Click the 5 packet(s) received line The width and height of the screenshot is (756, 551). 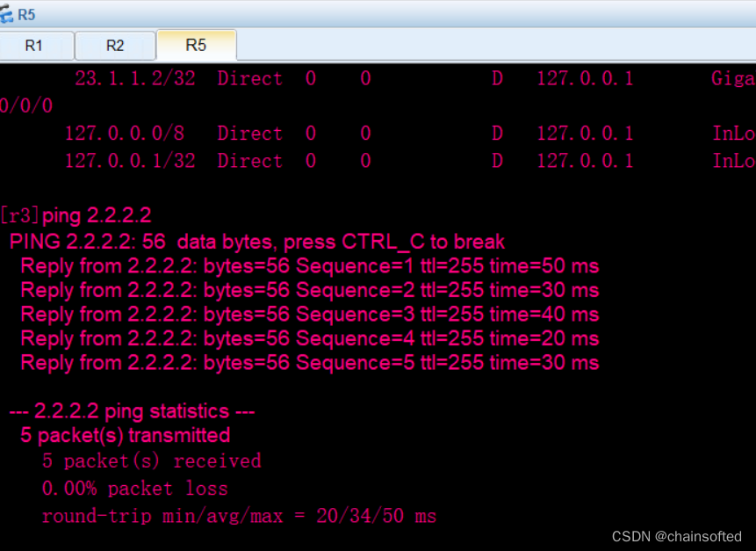pyautogui.click(x=151, y=461)
